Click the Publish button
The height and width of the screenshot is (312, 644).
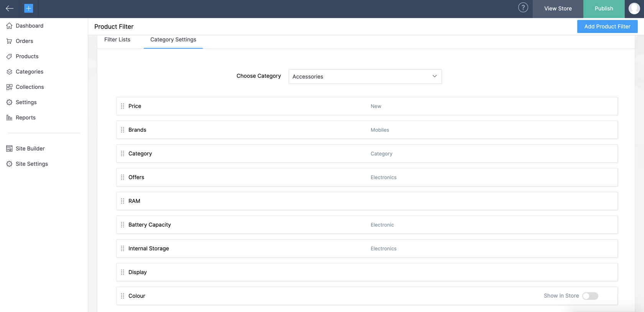[x=604, y=8]
